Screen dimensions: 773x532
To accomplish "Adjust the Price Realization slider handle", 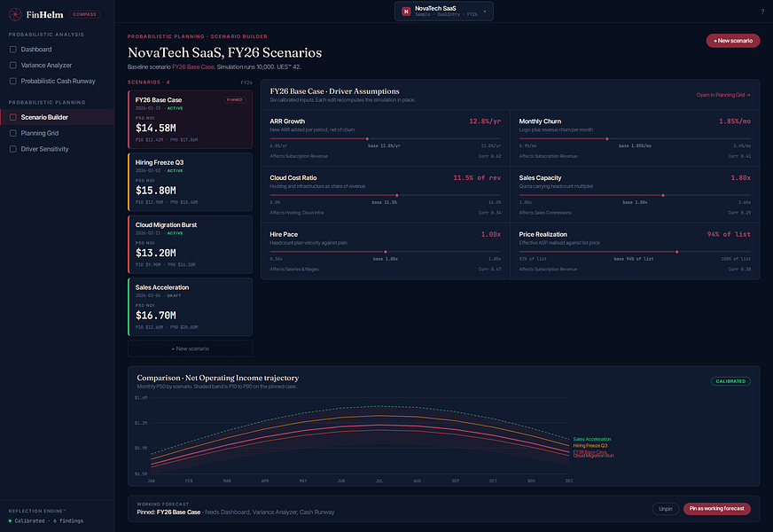I will pyautogui.click(x=677, y=252).
